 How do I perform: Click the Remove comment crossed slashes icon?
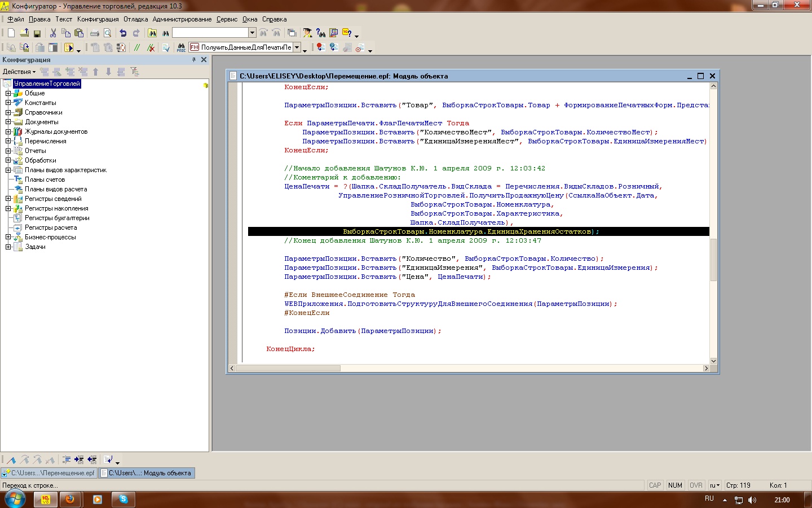tap(151, 48)
